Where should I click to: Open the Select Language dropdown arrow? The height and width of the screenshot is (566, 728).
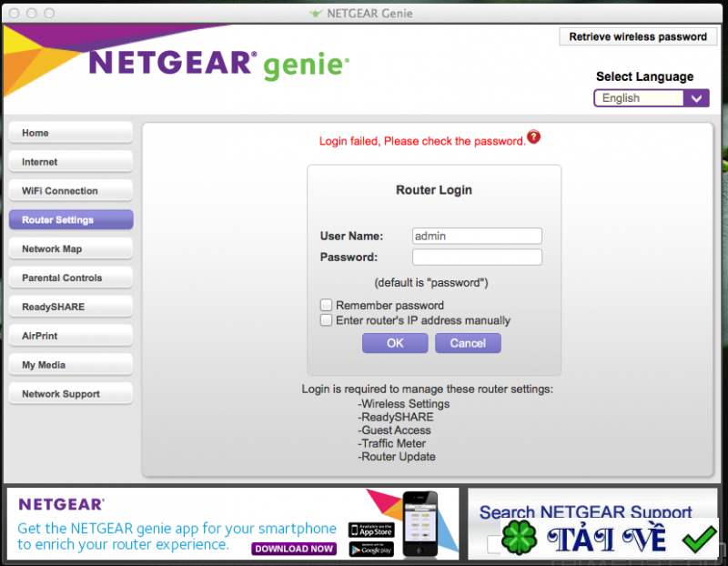(x=696, y=98)
